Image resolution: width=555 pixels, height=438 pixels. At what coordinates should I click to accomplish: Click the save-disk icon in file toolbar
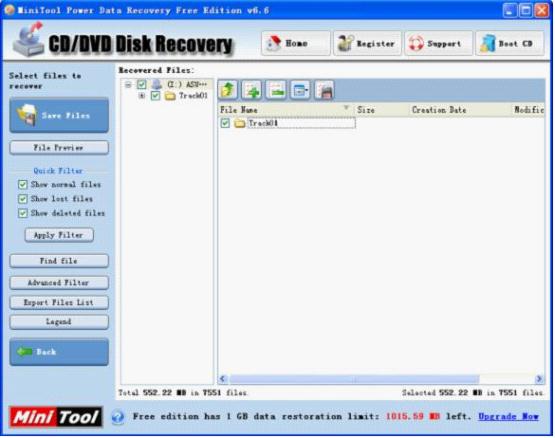click(324, 90)
